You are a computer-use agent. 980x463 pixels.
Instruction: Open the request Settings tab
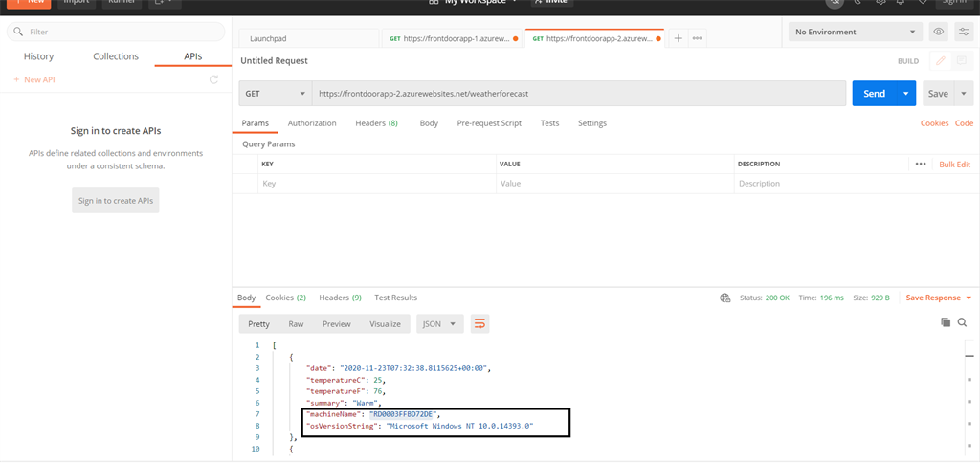(x=591, y=123)
